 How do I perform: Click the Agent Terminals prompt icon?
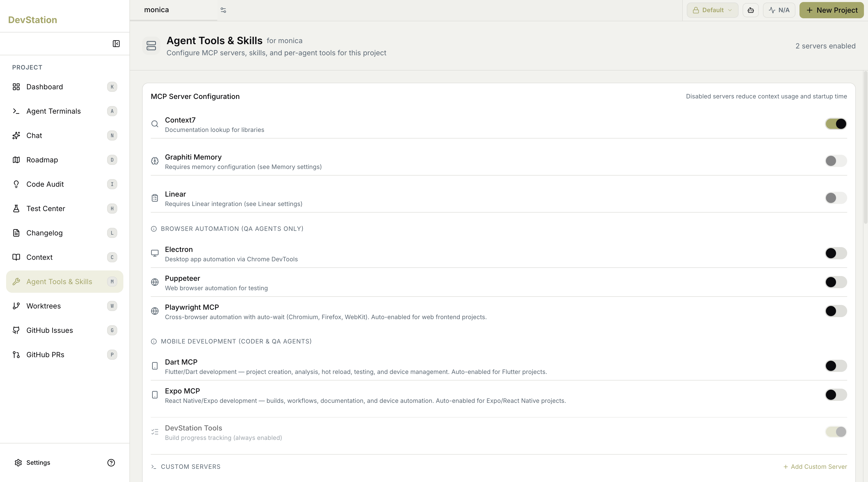pos(16,111)
